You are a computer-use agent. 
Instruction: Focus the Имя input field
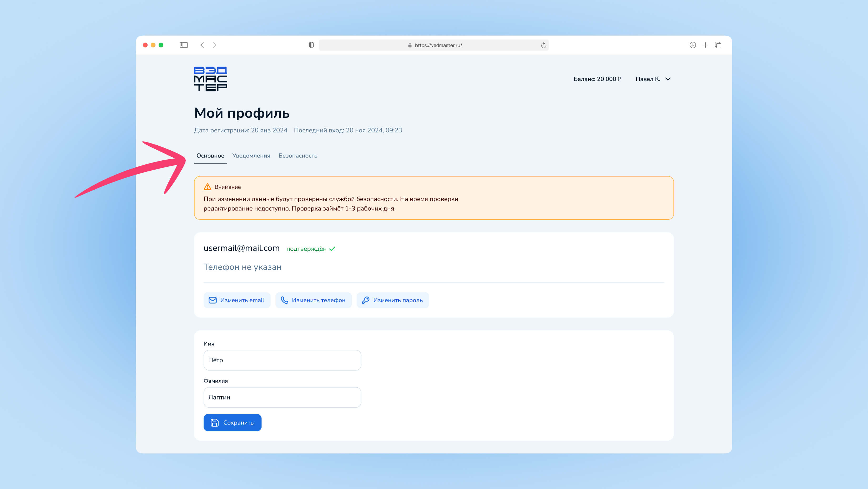(282, 360)
